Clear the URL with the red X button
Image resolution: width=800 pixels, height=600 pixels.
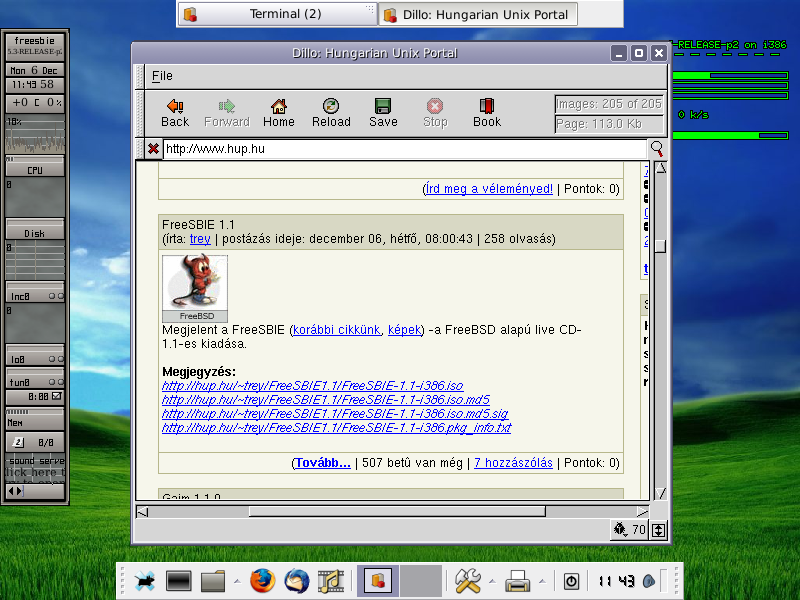pos(153,148)
